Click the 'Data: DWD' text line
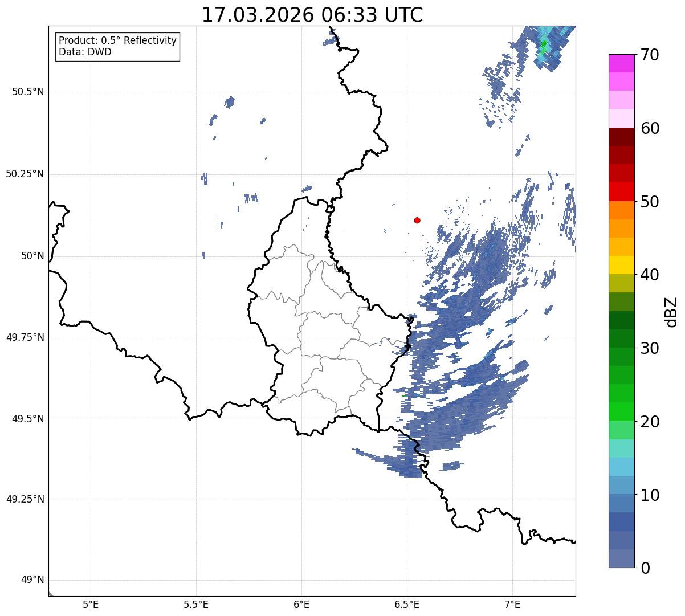 pos(85,52)
